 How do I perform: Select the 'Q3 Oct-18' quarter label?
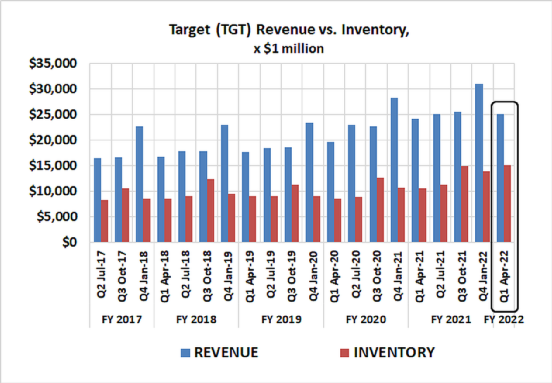pos(207,276)
